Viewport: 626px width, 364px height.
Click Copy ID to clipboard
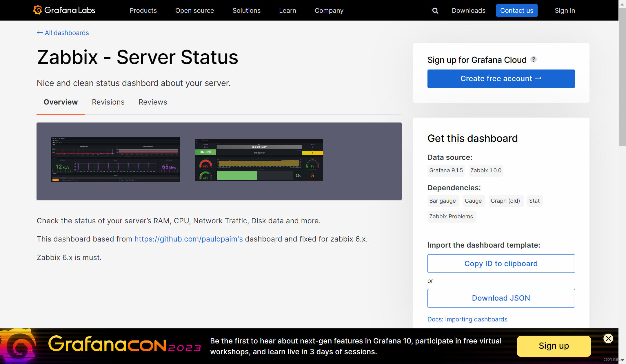(501, 264)
